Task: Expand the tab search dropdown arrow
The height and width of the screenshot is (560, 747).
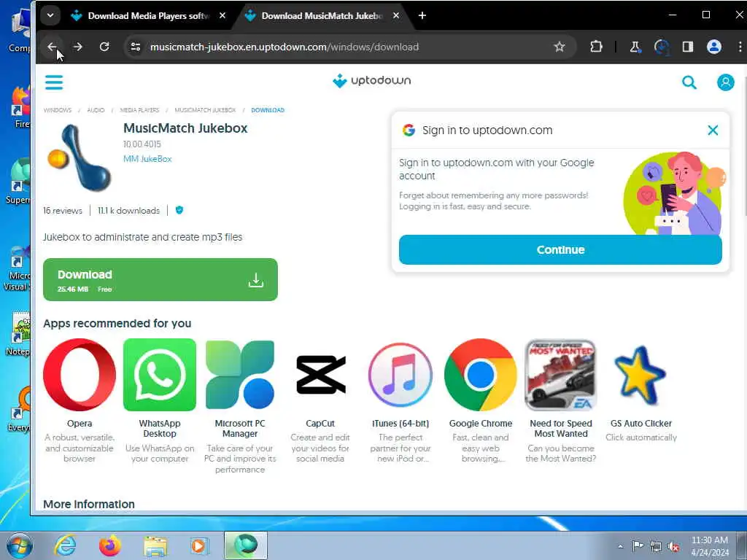Action: tap(50, 15)
